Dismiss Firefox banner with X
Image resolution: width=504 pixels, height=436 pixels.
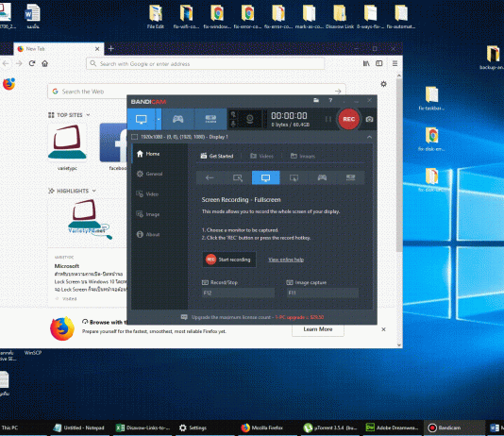tap(383, 329)
